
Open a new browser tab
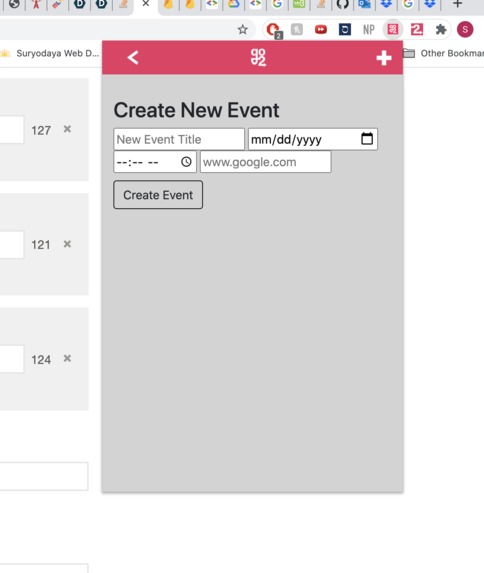pos(457,4)
